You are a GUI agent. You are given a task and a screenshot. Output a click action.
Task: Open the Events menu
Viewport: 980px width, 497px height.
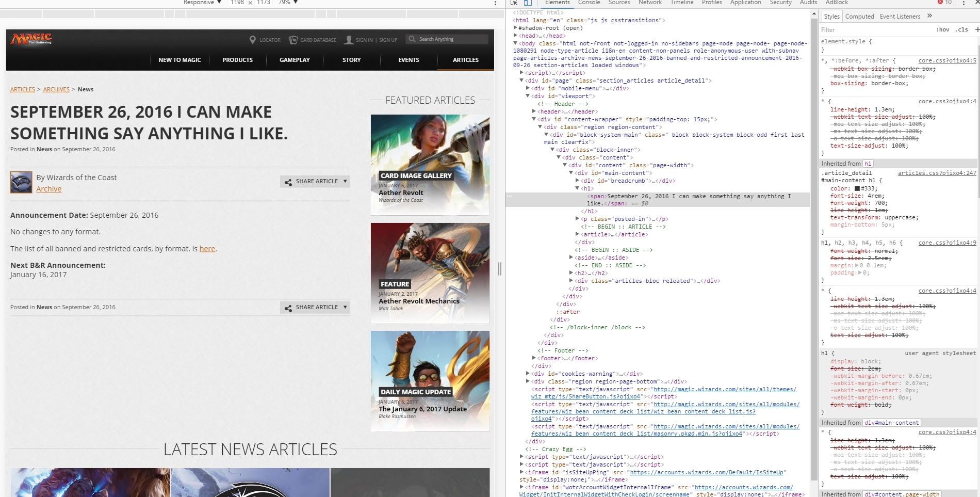point(409,60)
